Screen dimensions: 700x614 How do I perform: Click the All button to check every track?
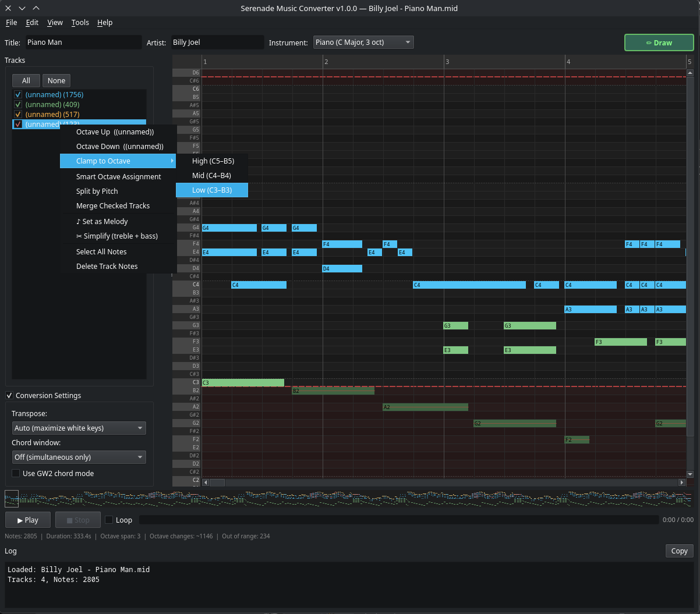pos(26,80)
